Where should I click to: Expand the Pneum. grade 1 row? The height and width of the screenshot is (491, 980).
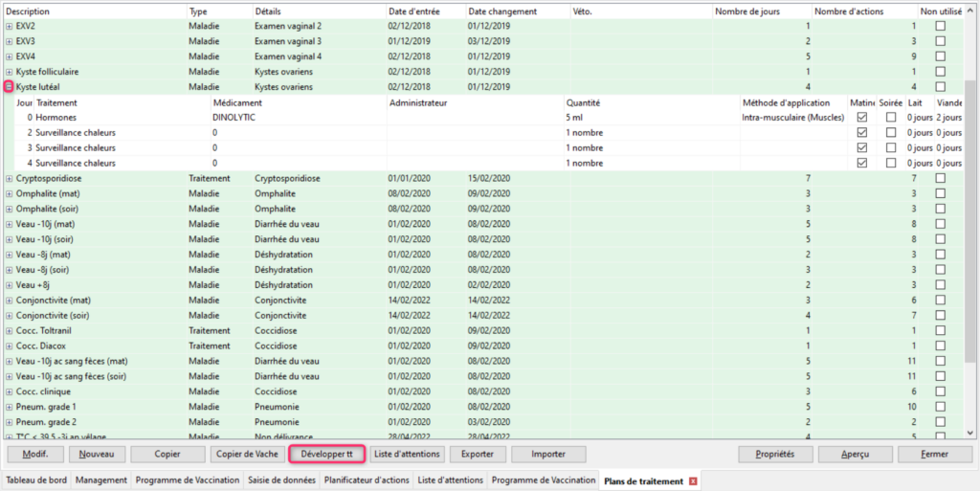(x=9, y=407)
